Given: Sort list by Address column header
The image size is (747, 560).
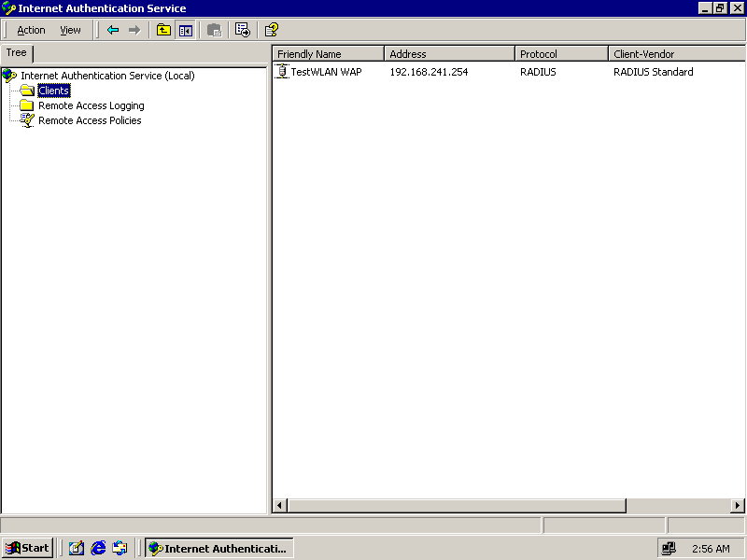Looking at the screenshot, I should click(448, 54).
